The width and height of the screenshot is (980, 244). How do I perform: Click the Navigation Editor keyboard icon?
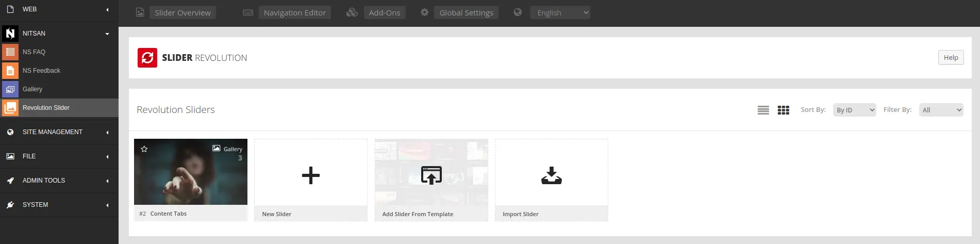[248, 12]
